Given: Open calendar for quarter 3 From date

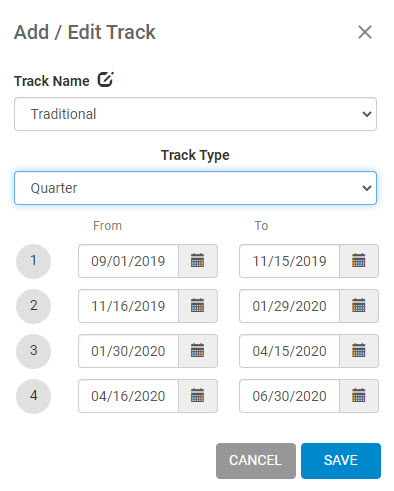Looking at the screenshot, I should pos(198,351).
